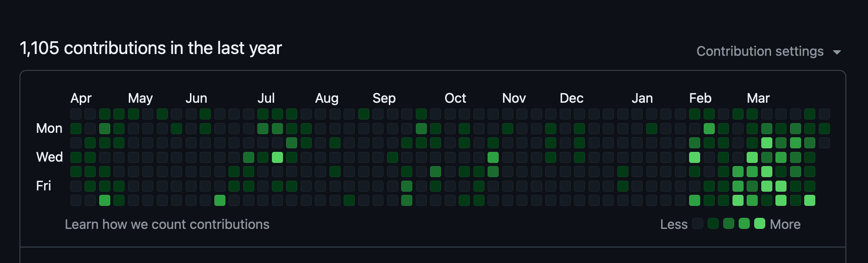Image resolution: width=868 pixels, height=263 pixels.
Task: Click the middle legend swatch of five
Action: [728, 224]
